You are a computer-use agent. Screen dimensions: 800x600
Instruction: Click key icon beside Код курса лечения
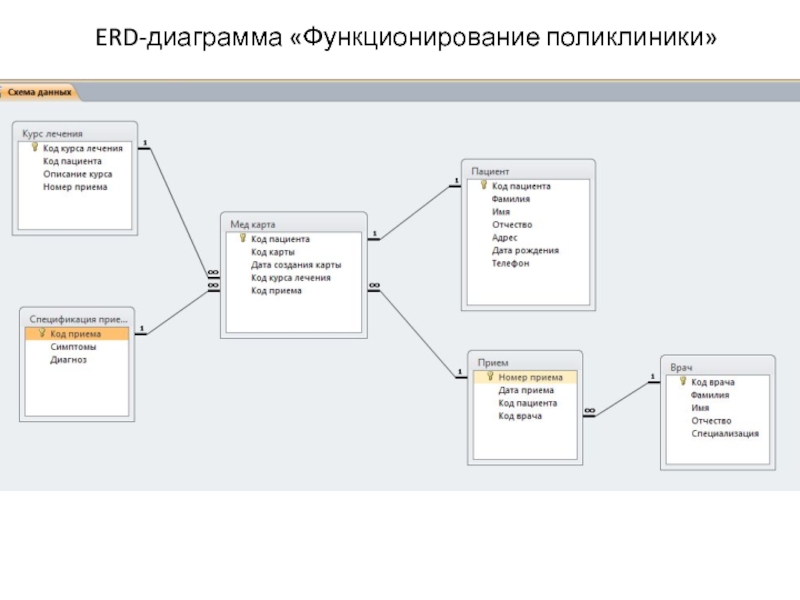(34, 147)
